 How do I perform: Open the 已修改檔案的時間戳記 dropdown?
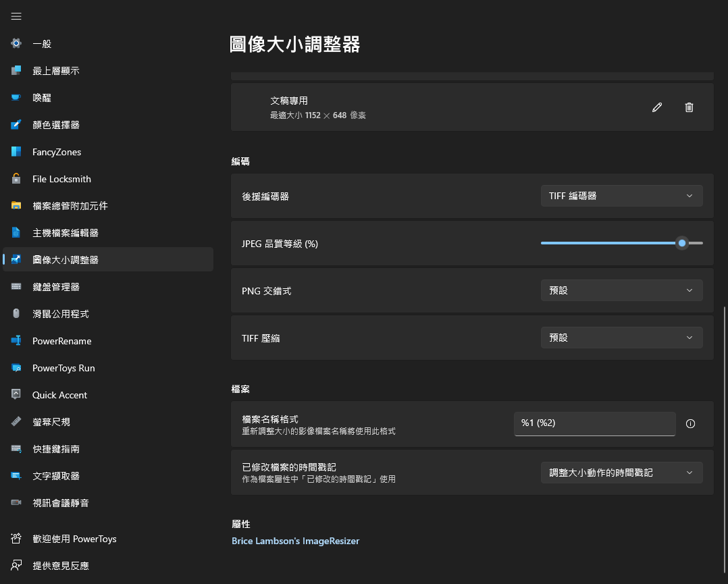point(621,473)
